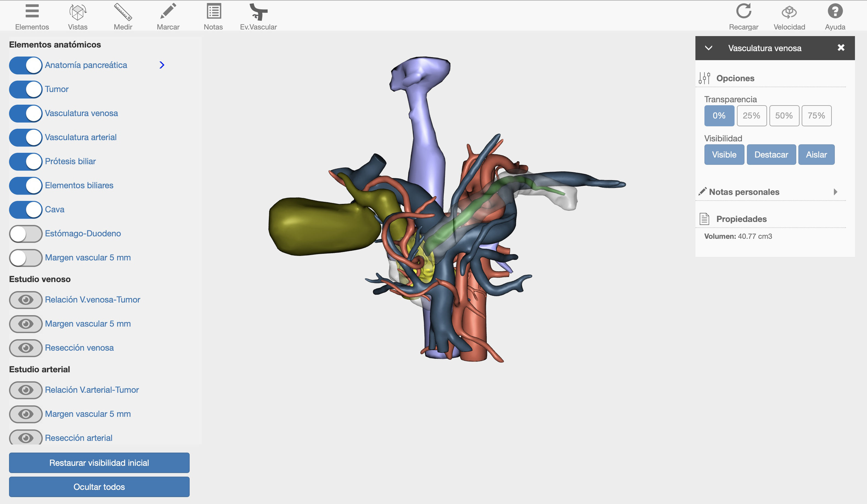Expand the Notas personales section
This screenshot has width=867, height=504.
[835, 192]
